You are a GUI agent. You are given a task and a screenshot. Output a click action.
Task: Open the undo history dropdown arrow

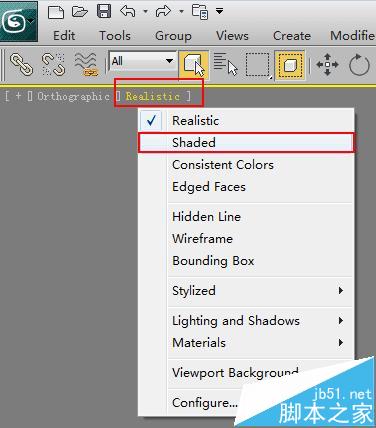145,12
